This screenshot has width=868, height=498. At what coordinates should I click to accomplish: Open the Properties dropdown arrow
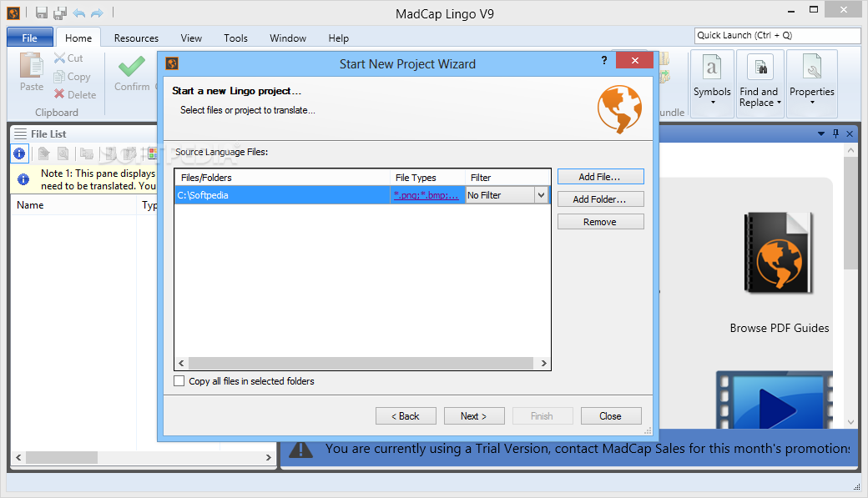click(x=812, y=103)
